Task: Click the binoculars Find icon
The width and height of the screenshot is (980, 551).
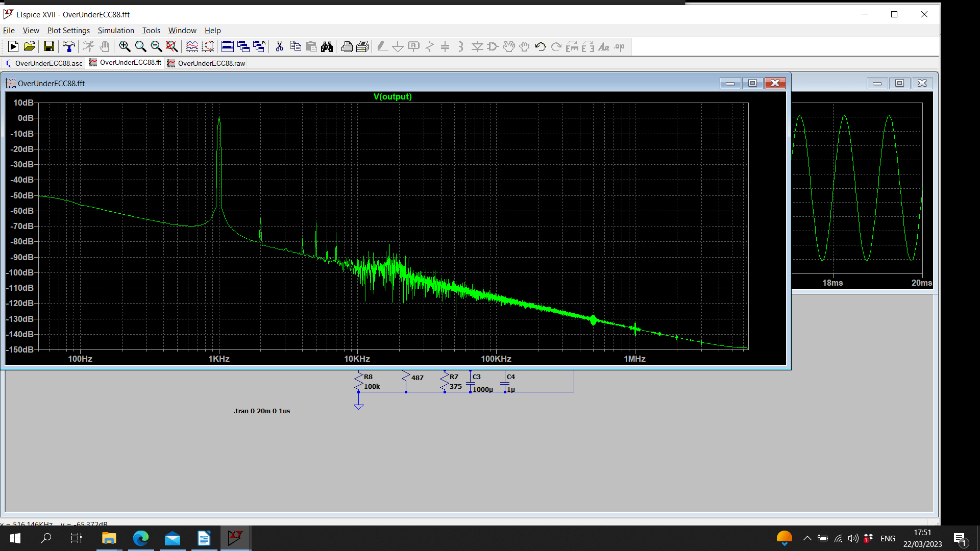Action: click(x=327, y=47)
